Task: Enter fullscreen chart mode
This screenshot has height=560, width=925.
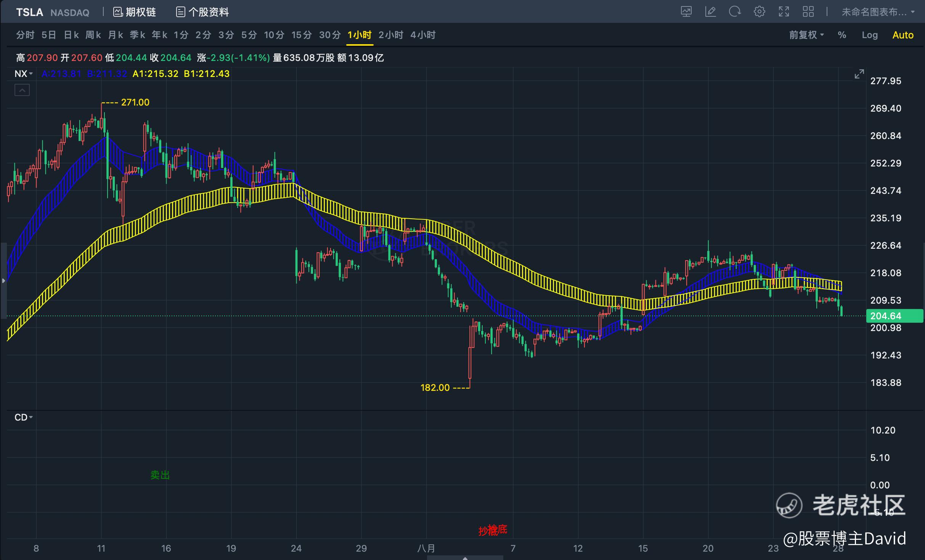Action: pyautogui.click(x=784, y=12)
